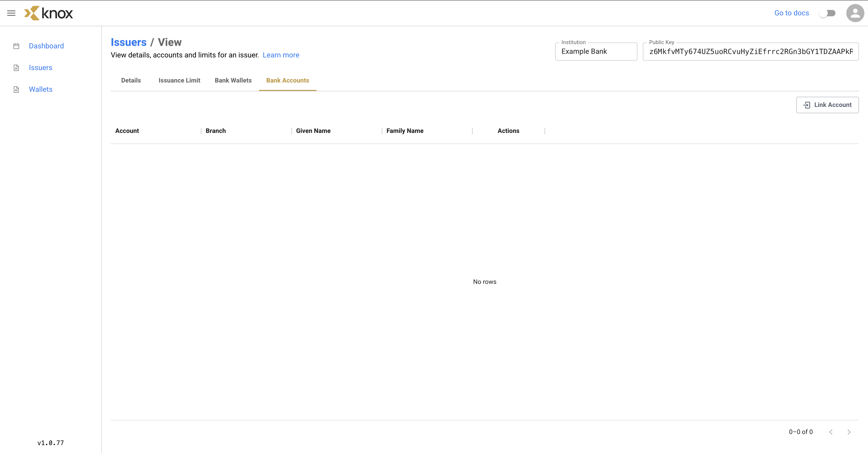Open the hamburger navigation menu
868x453 pixels.
click(11, 13)
